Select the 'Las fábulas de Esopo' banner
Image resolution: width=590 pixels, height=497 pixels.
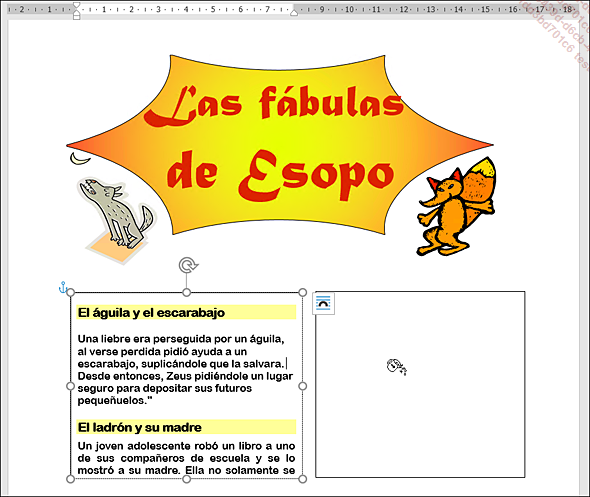pyautogui.click(x=280, y=145)
